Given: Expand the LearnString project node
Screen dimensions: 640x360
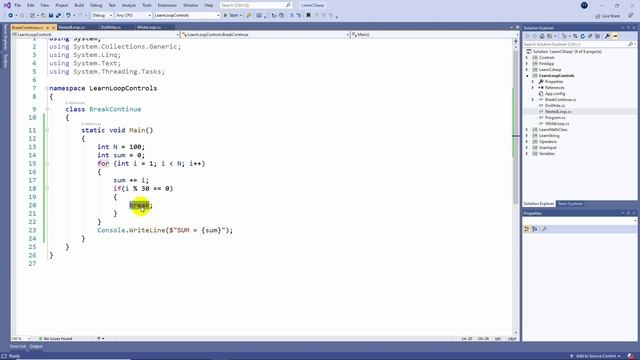Looking at the screenshot, I should (x=527, y=136).
